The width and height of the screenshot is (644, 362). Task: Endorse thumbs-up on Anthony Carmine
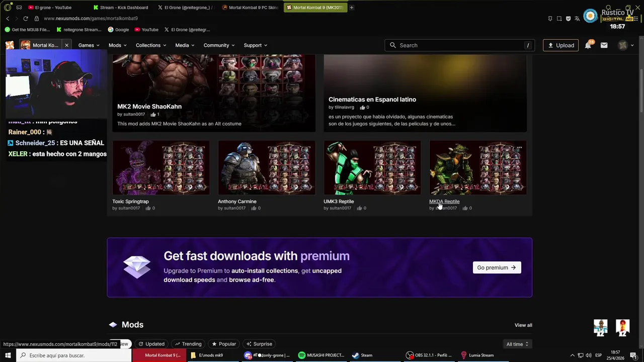(254, 208)
